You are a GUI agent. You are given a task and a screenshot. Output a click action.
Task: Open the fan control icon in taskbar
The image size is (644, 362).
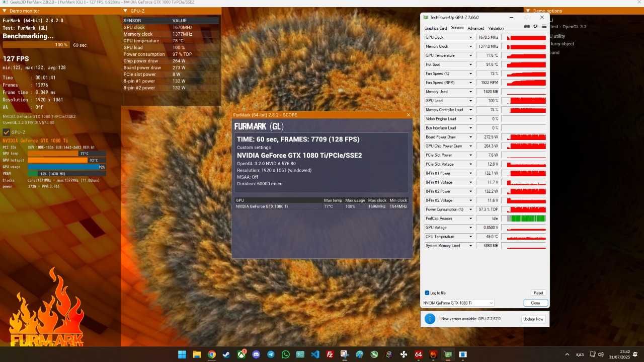click(404, 354)
